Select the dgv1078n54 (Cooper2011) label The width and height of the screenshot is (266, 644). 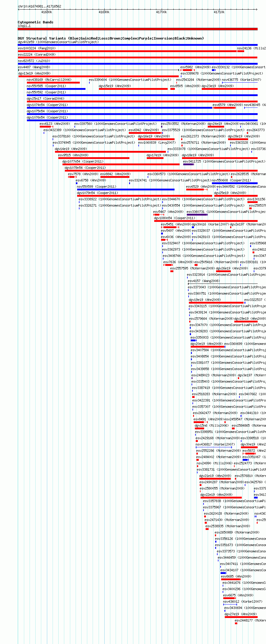point(85,168)
